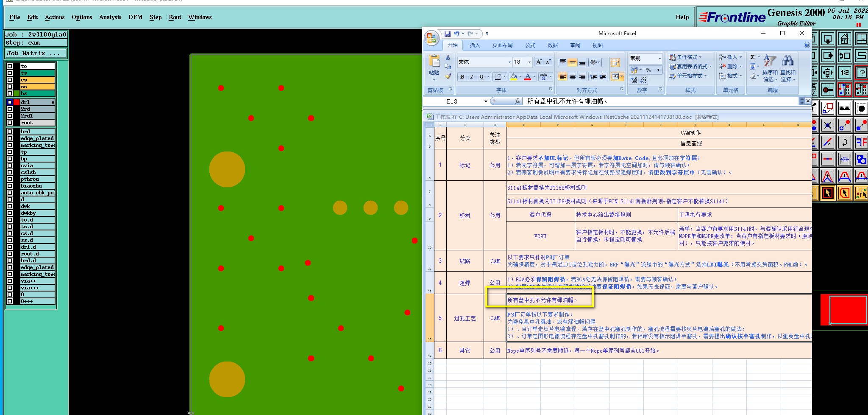Expand the Excel formula bar
Screen dimensions: 868x415
pos(808,101)
